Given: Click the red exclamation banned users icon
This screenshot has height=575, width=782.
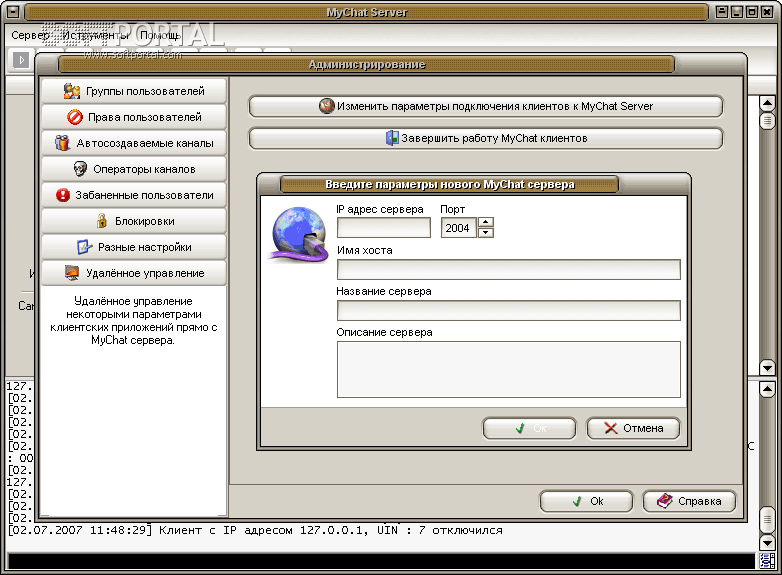Looking at the screenshot, I should pyautogui.click(x=63, y=195).
